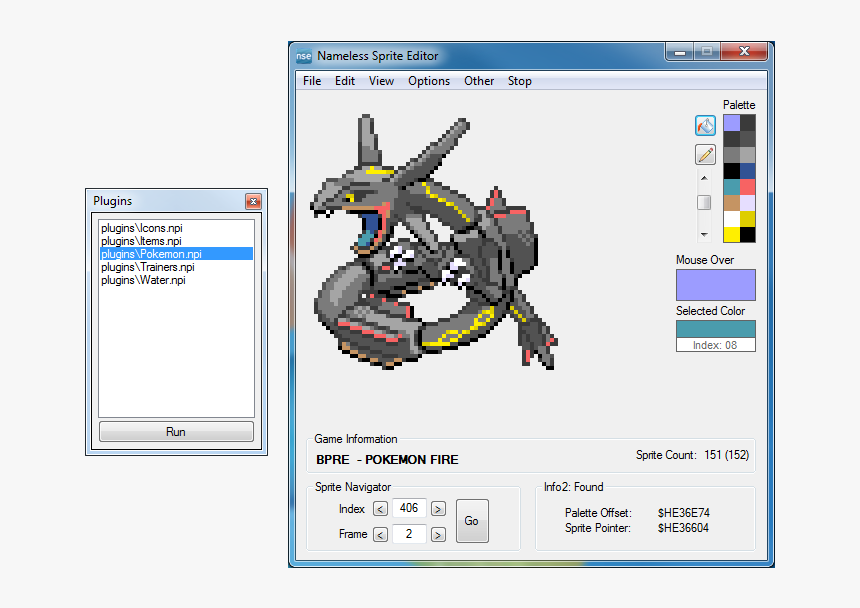860x608 pixels.
Task: Pick the lavender palette swatch
Action: (x=732, y=123)
